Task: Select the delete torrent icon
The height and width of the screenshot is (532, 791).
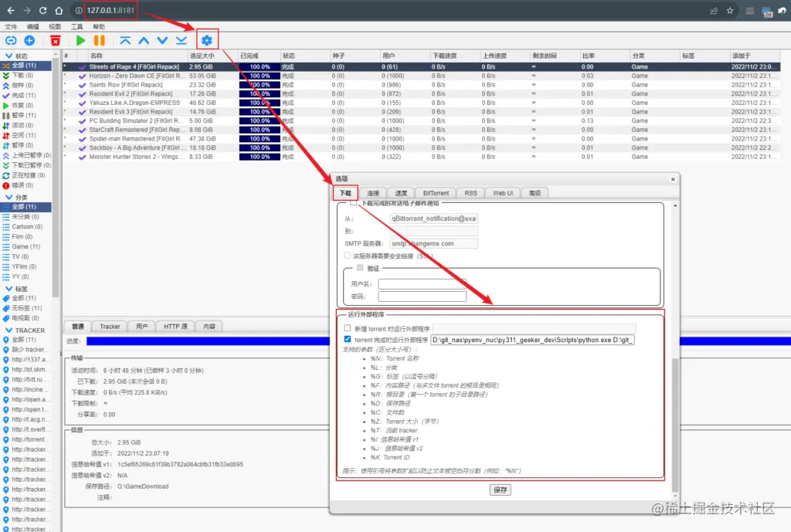Action: [55, 41]
